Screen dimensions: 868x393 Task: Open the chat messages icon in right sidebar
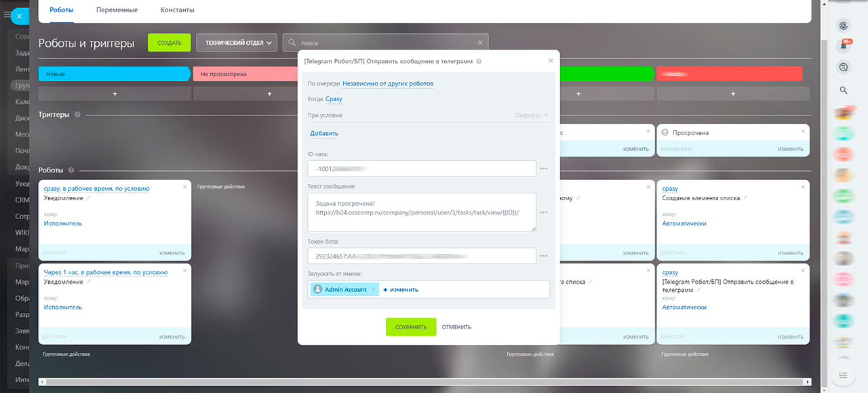(x=844, y=67)
